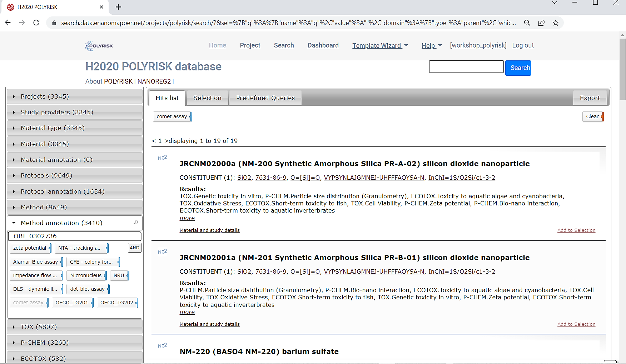Bookmark this page with the star icon
This screenshot has width=626, height=364.
click(556, 23)
